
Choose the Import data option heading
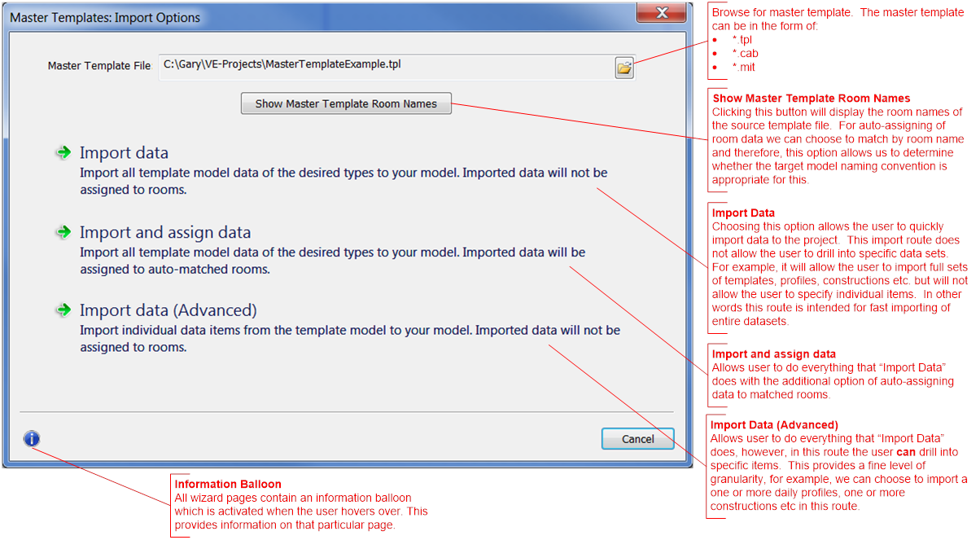tap(124, 153)
